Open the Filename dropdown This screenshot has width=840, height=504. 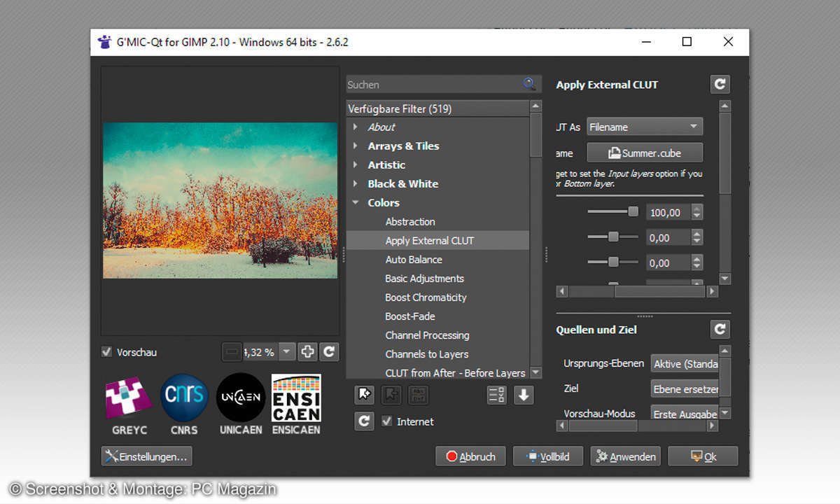645,127
